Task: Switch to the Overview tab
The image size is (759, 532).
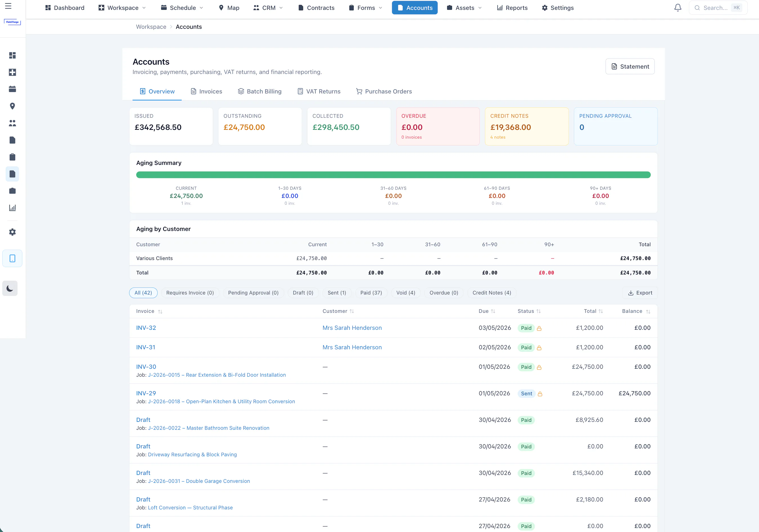Action: click(x=157, y=91)
